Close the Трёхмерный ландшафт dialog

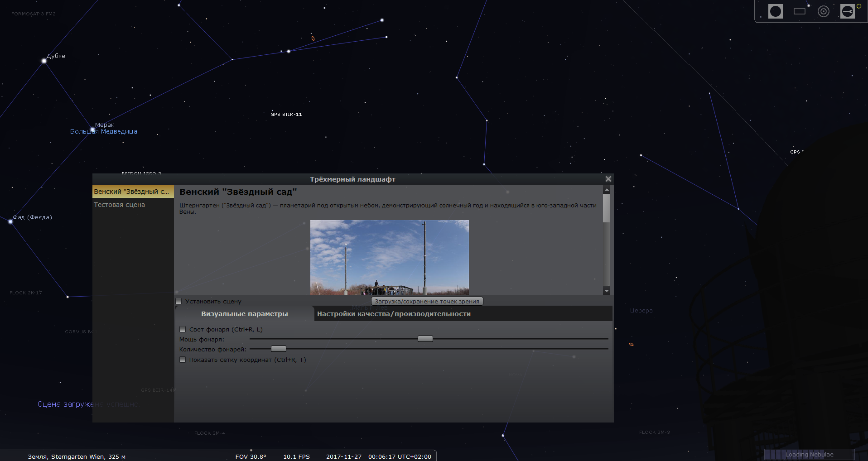[x=608, y=179]
